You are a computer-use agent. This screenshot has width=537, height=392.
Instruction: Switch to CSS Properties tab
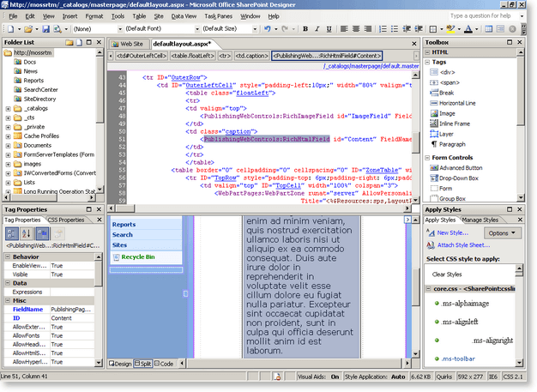click(x=66, y=220)
